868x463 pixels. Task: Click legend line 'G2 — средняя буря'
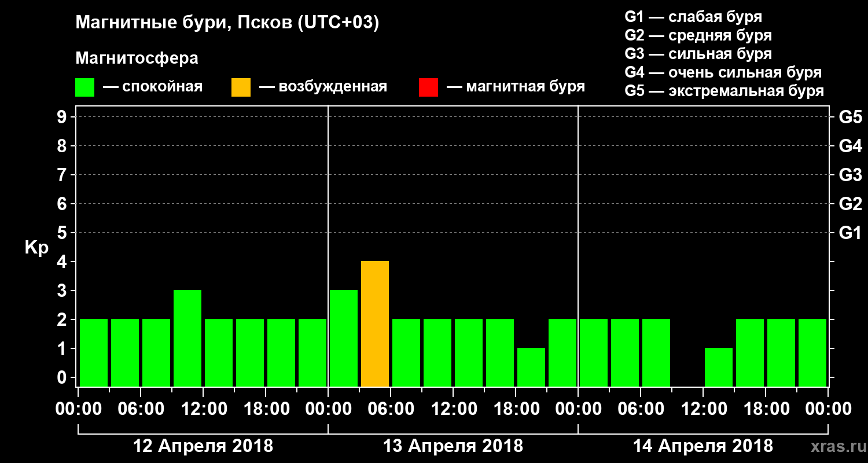coord(698,35)
